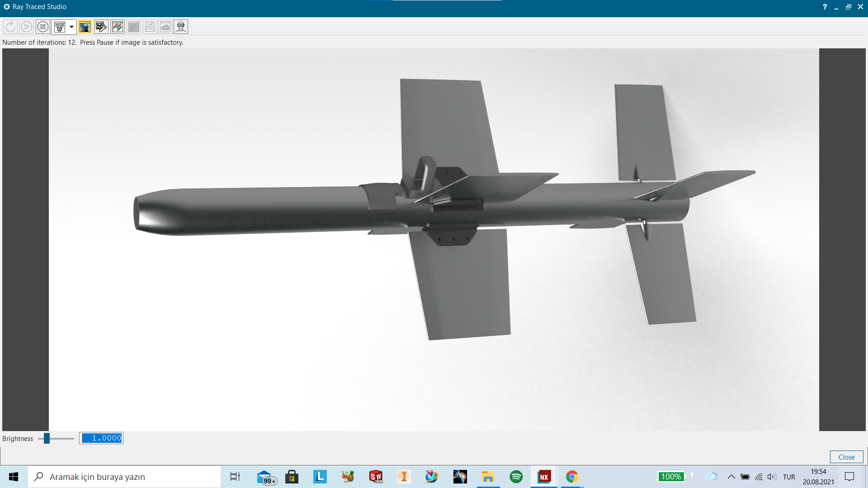Click the help question mark icon
868x488 pixels.
click(825, 7)
